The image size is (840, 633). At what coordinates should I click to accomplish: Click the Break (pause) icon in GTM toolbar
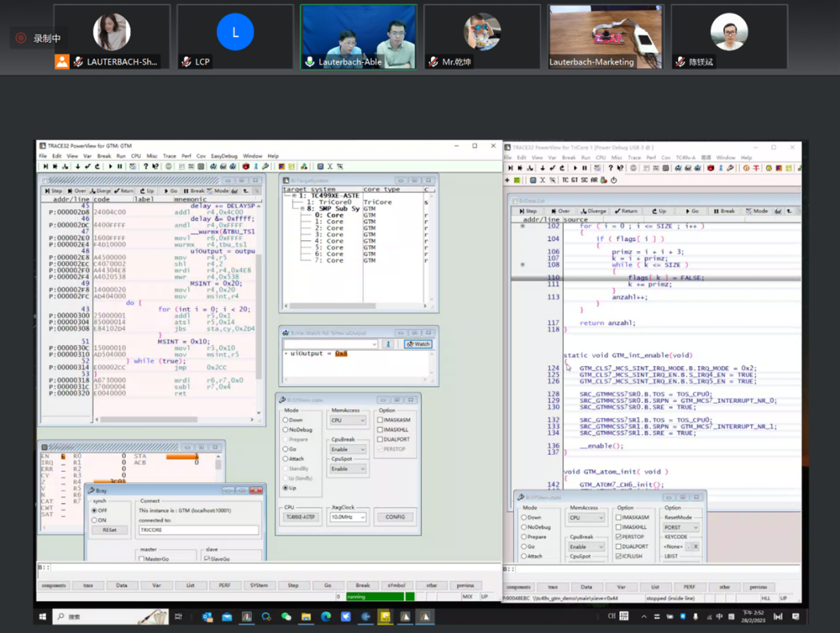click(x=120, y=166)
